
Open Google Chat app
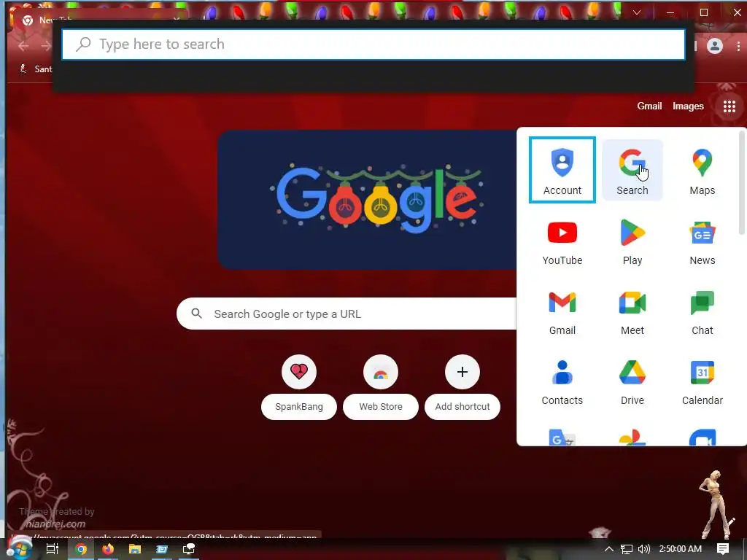pos(703,312)
